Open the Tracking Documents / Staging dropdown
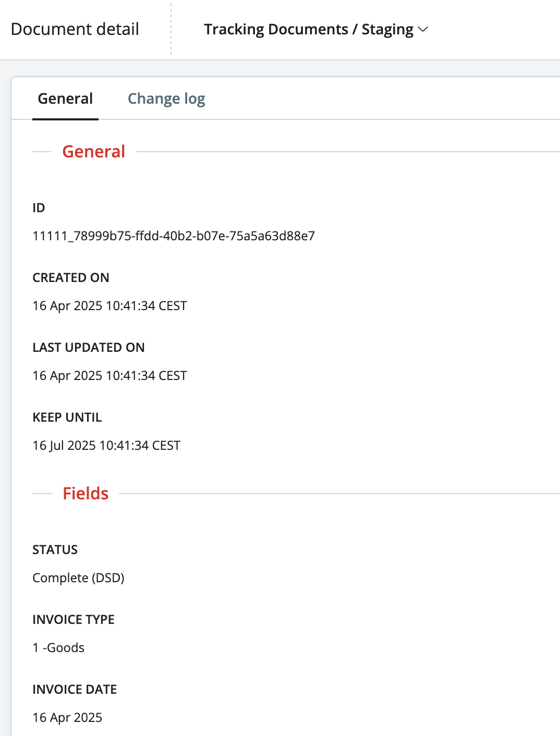Image resolution: width=560 pixels, height=736 pixels. click(x=315, y=30)
